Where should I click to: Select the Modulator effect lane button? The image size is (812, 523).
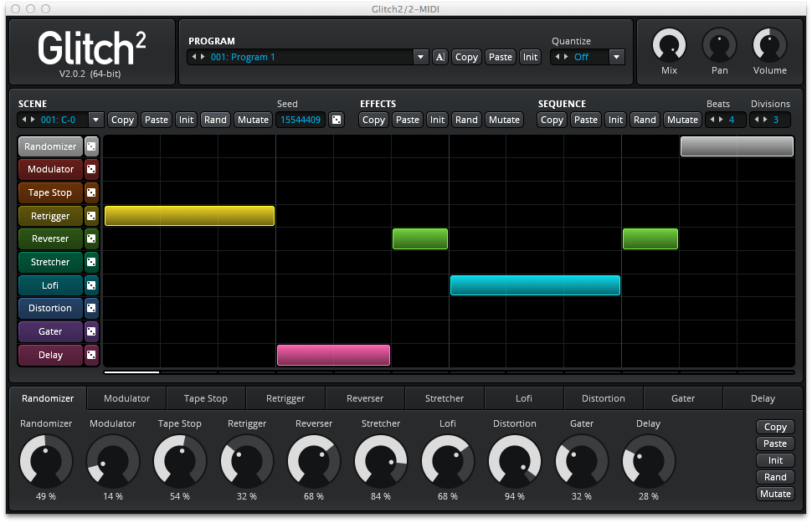(x=50, y=169)
